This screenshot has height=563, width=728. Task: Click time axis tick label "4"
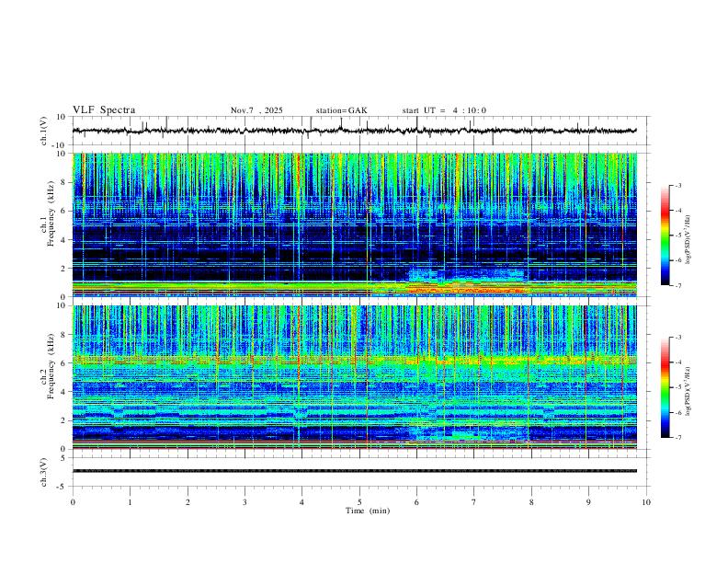tap(302, 502)
